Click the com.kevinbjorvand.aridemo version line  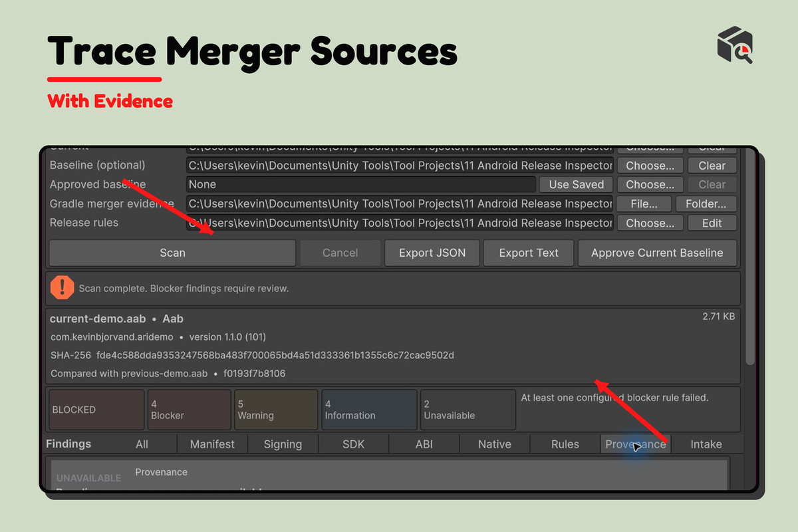(158, 336)
